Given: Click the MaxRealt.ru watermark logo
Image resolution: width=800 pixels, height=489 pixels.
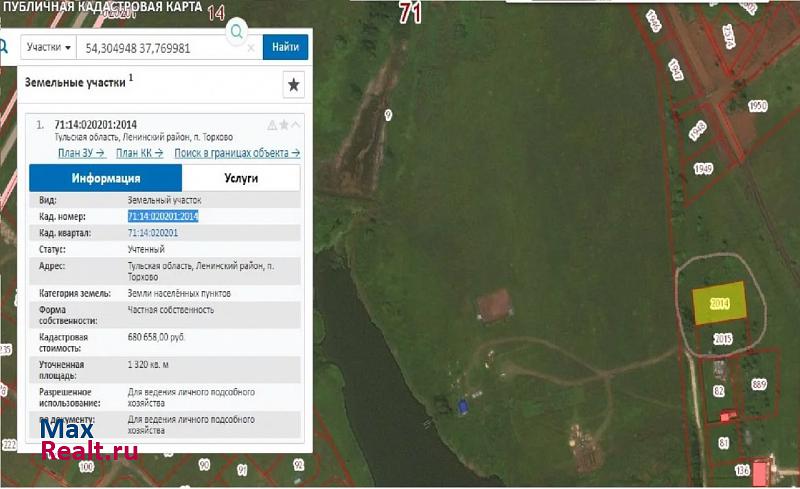Looking at the screenshot, I should [x=88, y=441].
